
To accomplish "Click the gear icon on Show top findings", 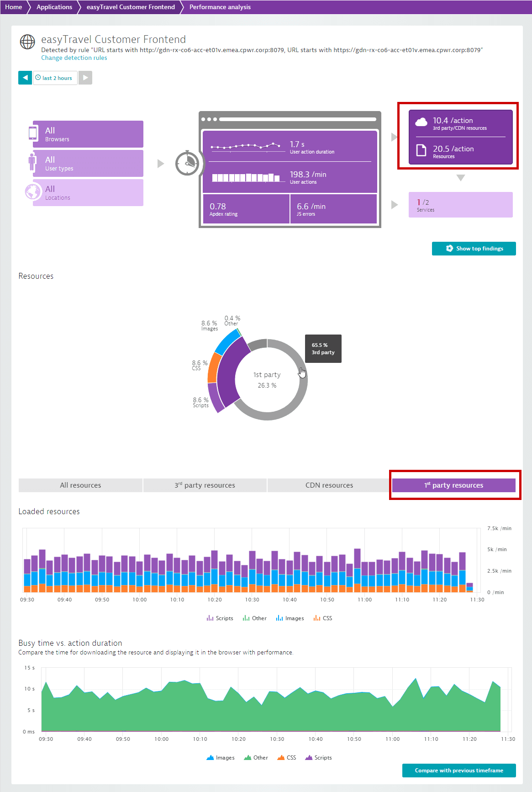I will [449, 249].
